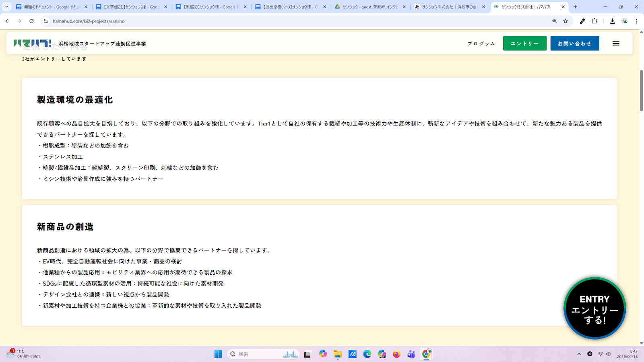Open the tab search dropdown arrow
Image resolution: width=644 pixels, height=362 pixels.
click(x=6, y=7)
